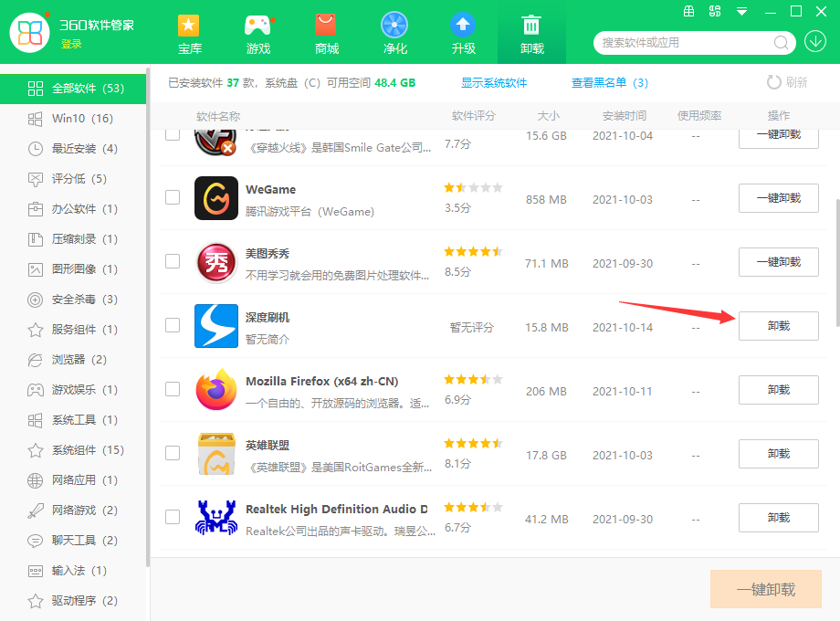Click the 360软件管家 logo icon

30,32
